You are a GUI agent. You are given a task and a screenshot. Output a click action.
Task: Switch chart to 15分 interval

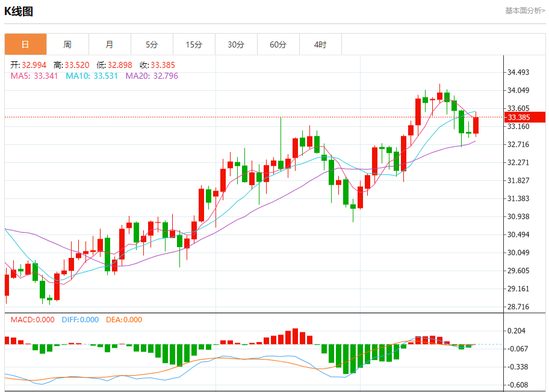click(x=194, y=44)
